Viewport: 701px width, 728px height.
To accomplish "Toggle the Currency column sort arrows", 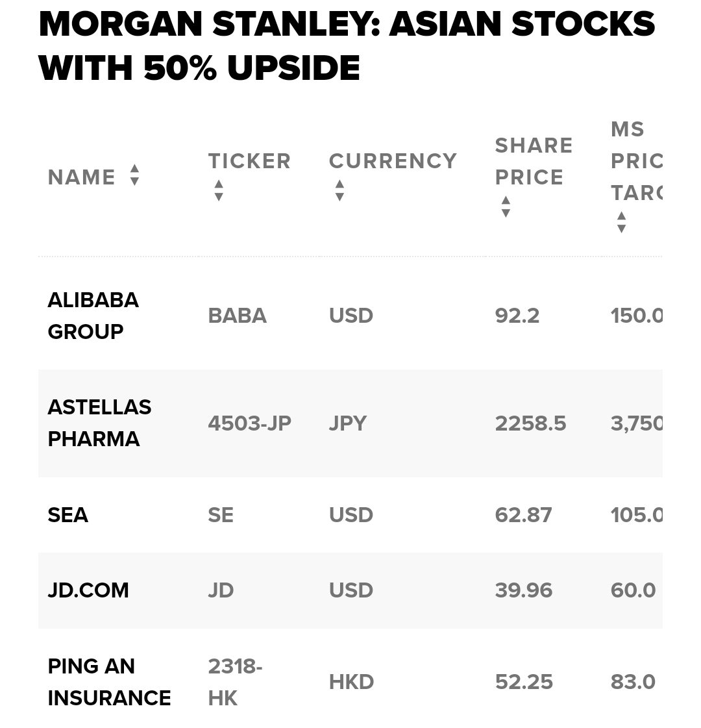I will [x=339, y=190].
